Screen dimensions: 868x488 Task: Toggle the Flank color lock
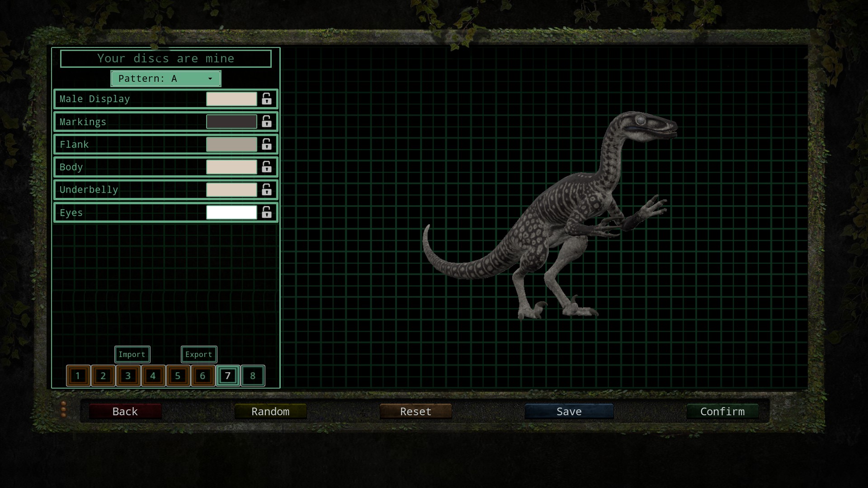(267, 144)
